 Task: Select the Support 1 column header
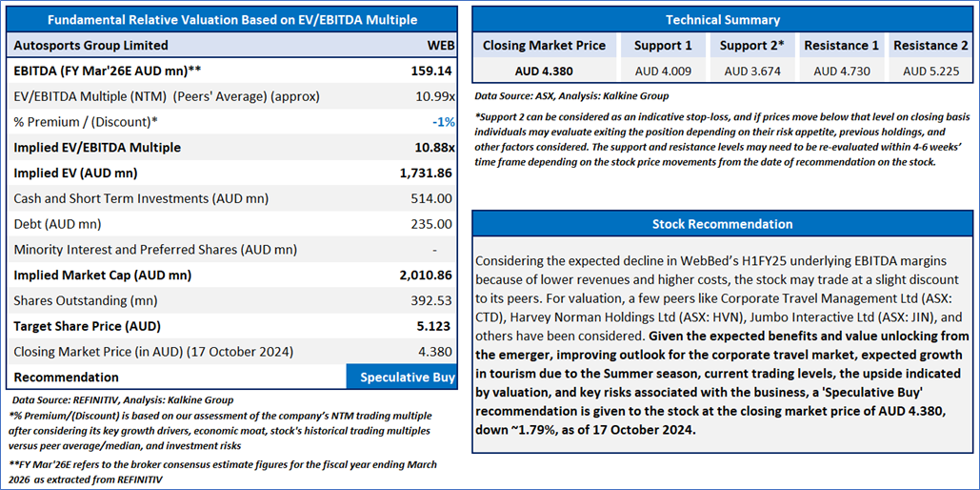point(663,46)
